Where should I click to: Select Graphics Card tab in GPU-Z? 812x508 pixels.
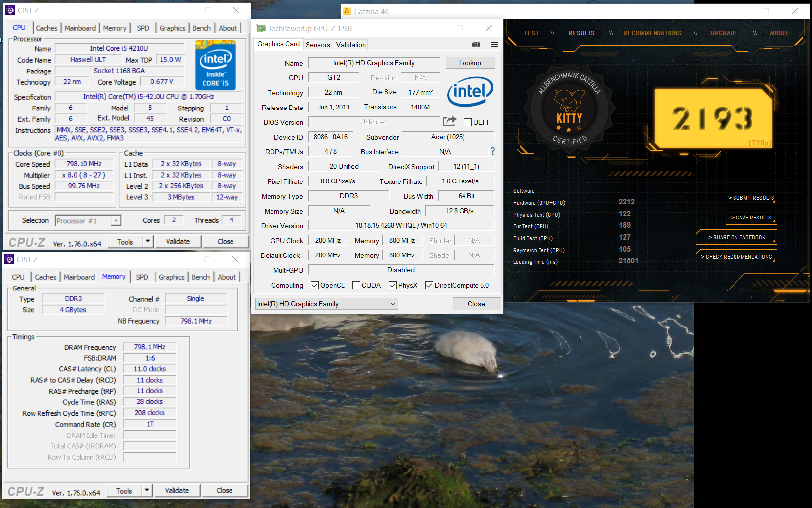(278, 44)
